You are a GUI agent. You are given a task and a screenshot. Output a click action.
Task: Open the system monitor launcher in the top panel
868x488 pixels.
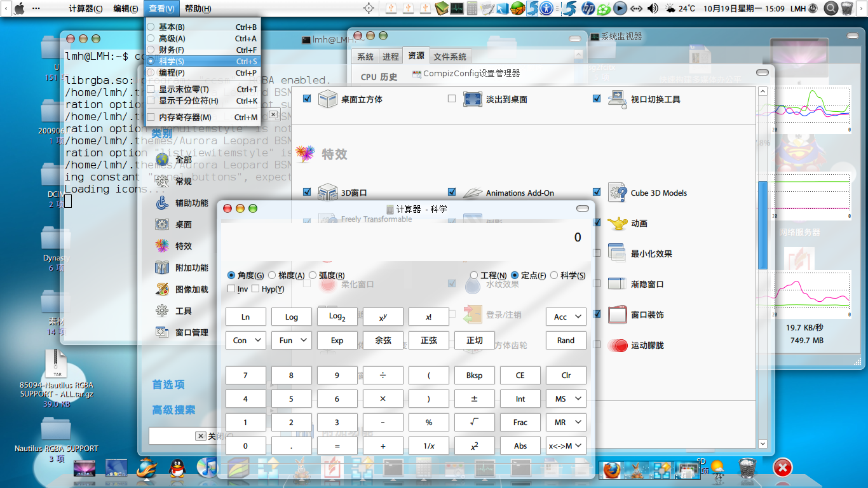point(457,8)
